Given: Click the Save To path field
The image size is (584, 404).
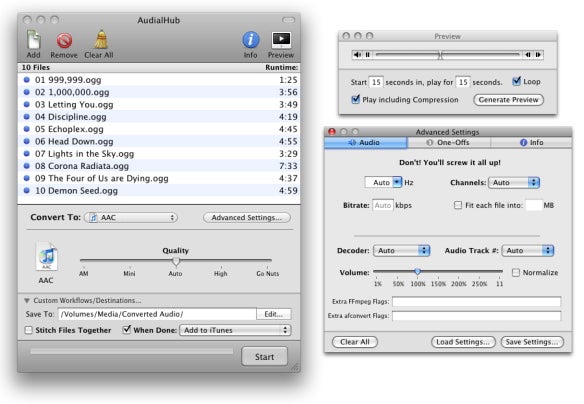Looking at the screenshot, I should (x=158, y=314).
